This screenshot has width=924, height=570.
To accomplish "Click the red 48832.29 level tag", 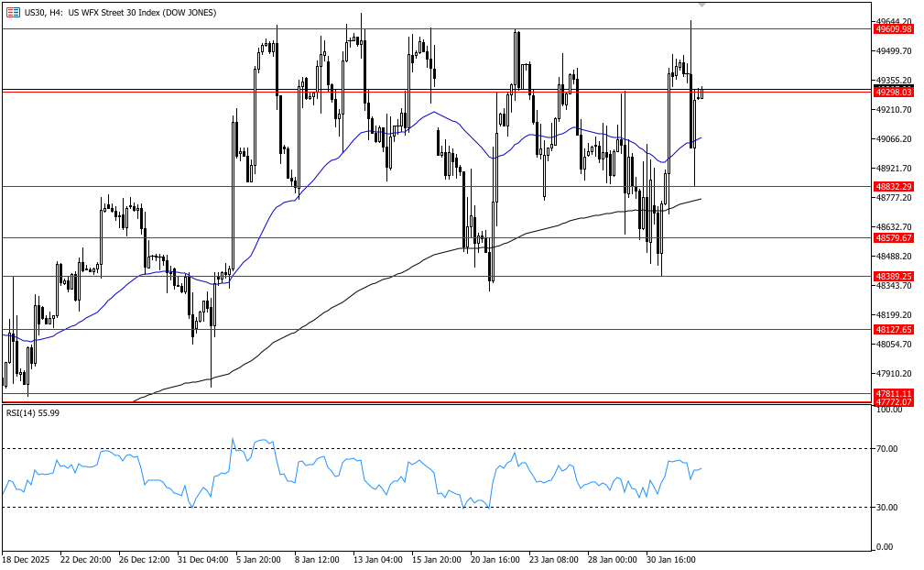I will (x=894, y=186).
